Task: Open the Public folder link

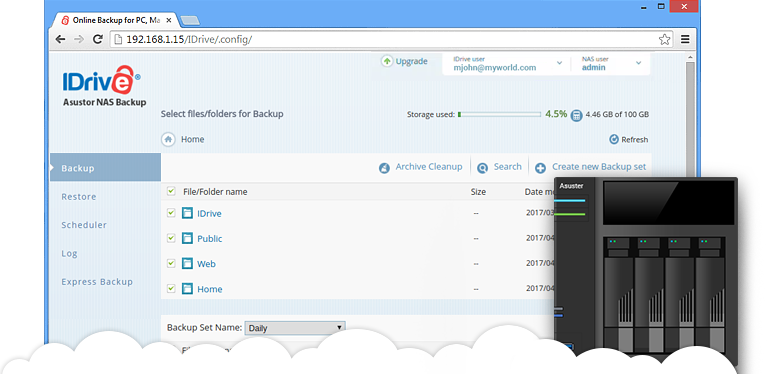Action: tap(210, 239)
